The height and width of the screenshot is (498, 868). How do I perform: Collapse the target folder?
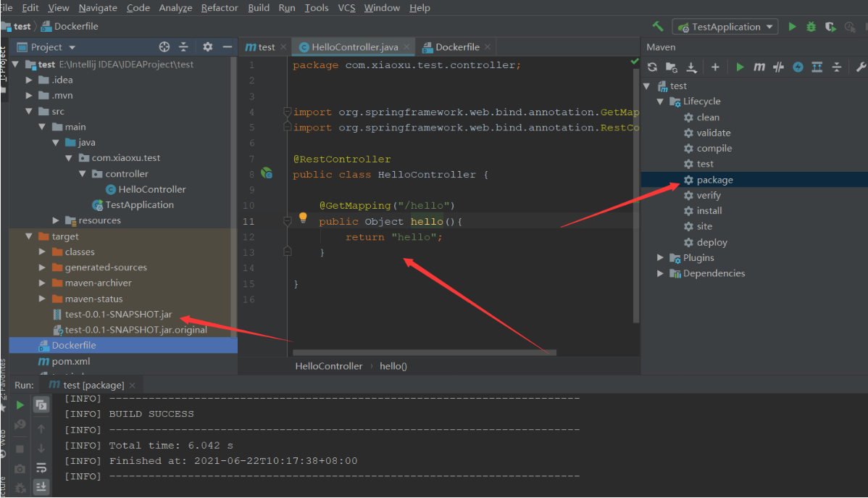[29, 236]
